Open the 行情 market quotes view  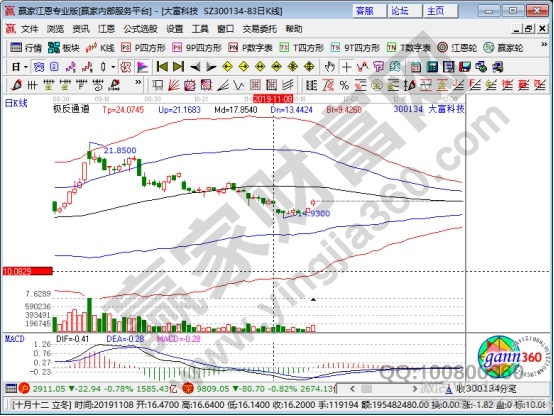[x=26, y=47]
